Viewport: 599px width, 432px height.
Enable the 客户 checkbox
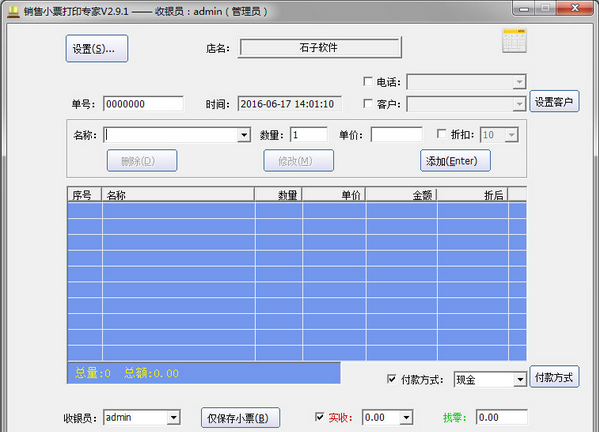pos(368,104)
